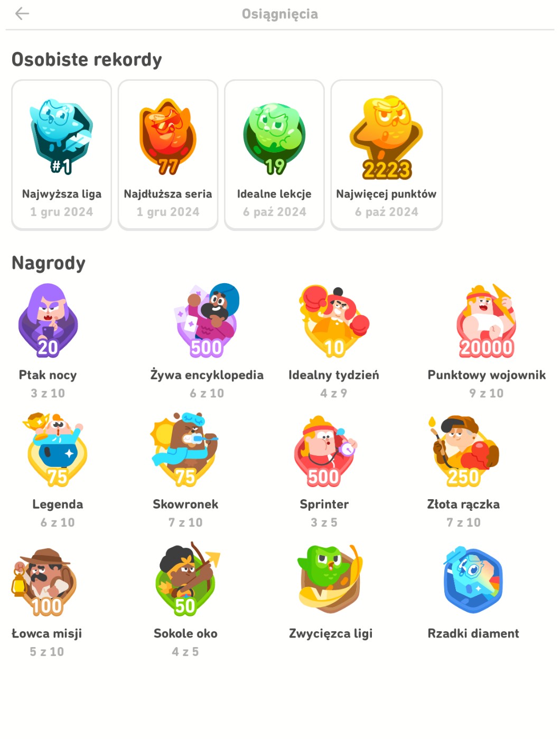The image size is (560, 739).
Task: Tap the Legenda 75 award badge
Action: click(57, 450)
